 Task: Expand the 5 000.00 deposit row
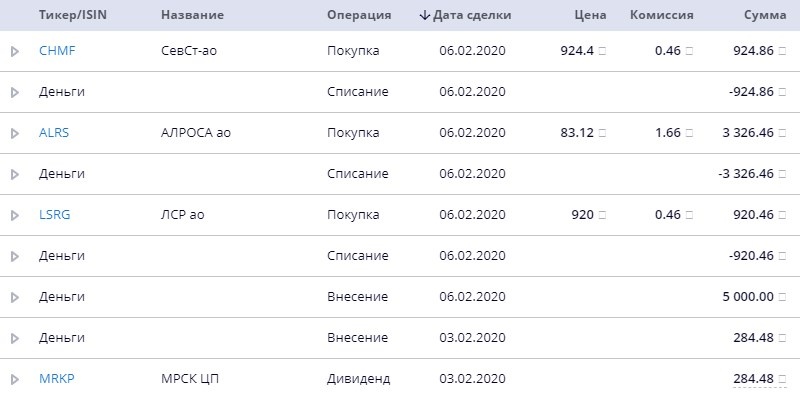(x=15, y=297)
